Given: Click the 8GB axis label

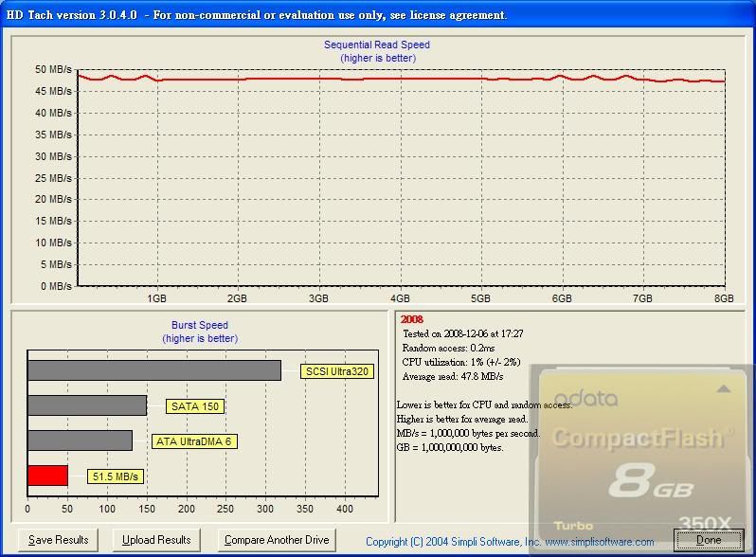Looking at the screenshot, I should (x=724, y=298).
